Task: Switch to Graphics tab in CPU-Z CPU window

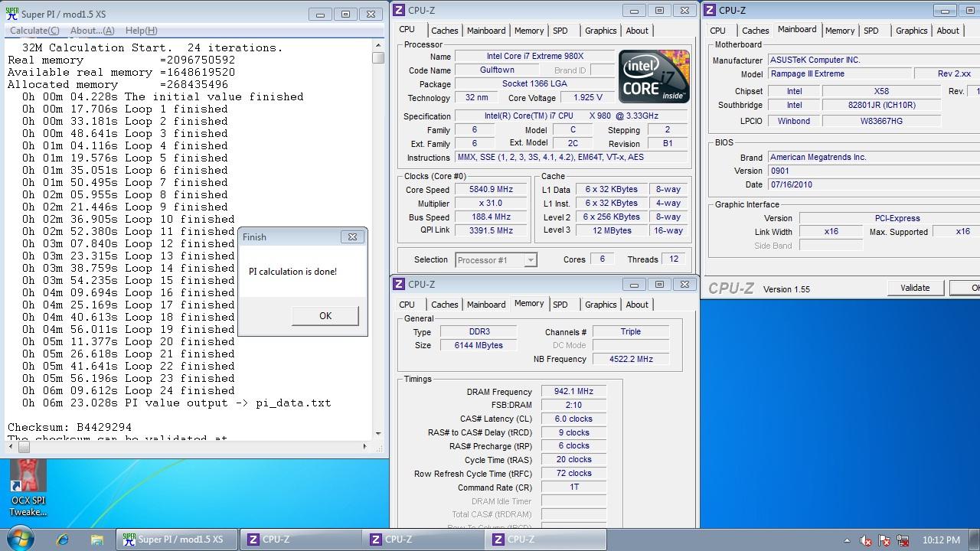Action: coord(600,31)
